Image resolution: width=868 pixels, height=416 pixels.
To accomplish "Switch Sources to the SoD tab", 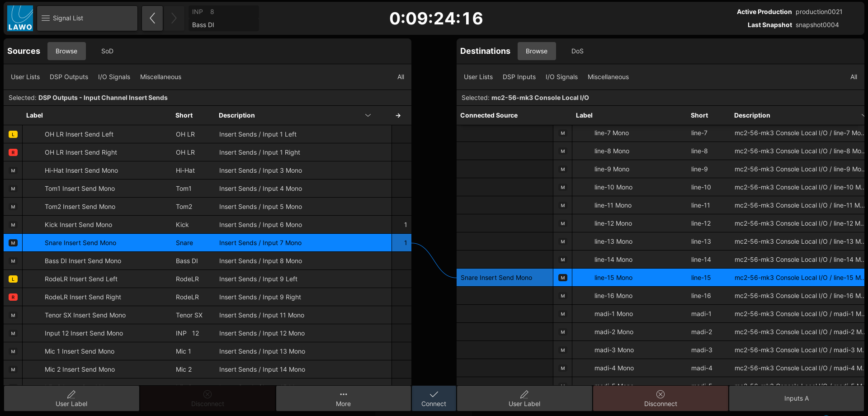I will coord(107,51).
